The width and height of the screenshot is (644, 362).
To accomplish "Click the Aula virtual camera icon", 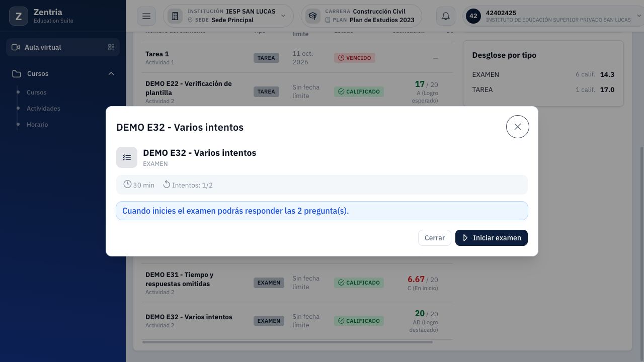I will coord(16,47).
